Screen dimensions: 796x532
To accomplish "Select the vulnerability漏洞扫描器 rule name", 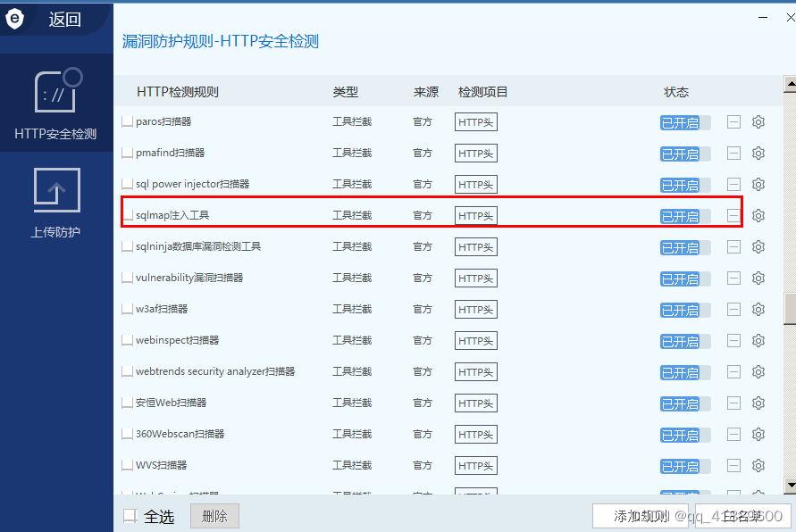I will 189,278.
